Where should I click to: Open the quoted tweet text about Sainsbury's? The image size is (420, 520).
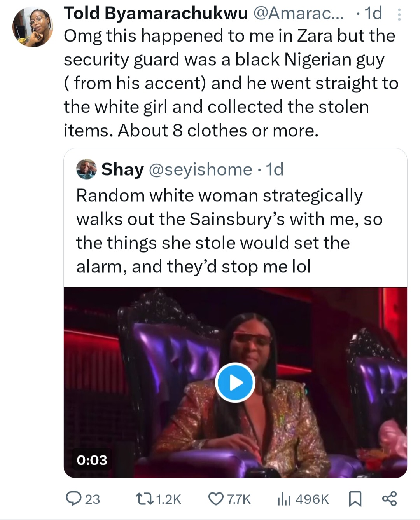[229, 231]
